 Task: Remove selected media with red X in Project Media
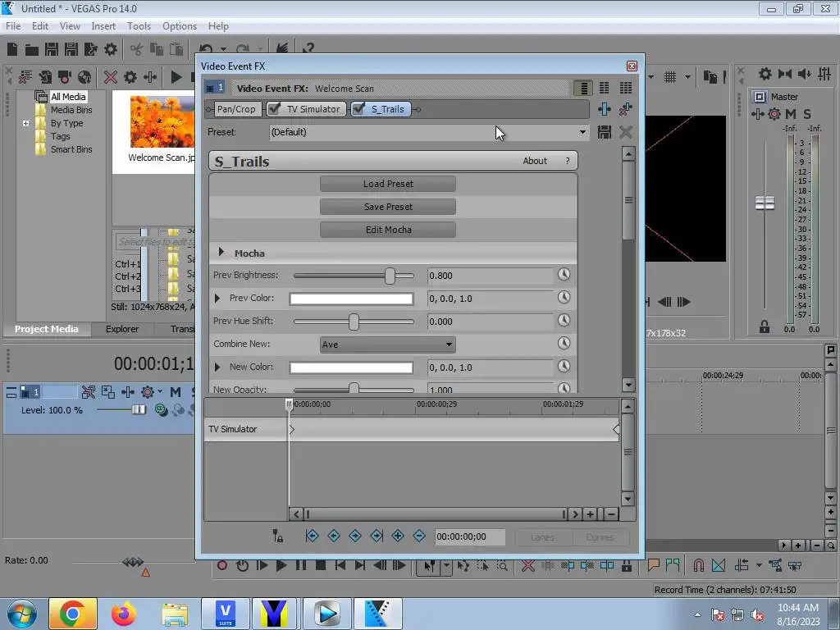click(x=111, y=77)
